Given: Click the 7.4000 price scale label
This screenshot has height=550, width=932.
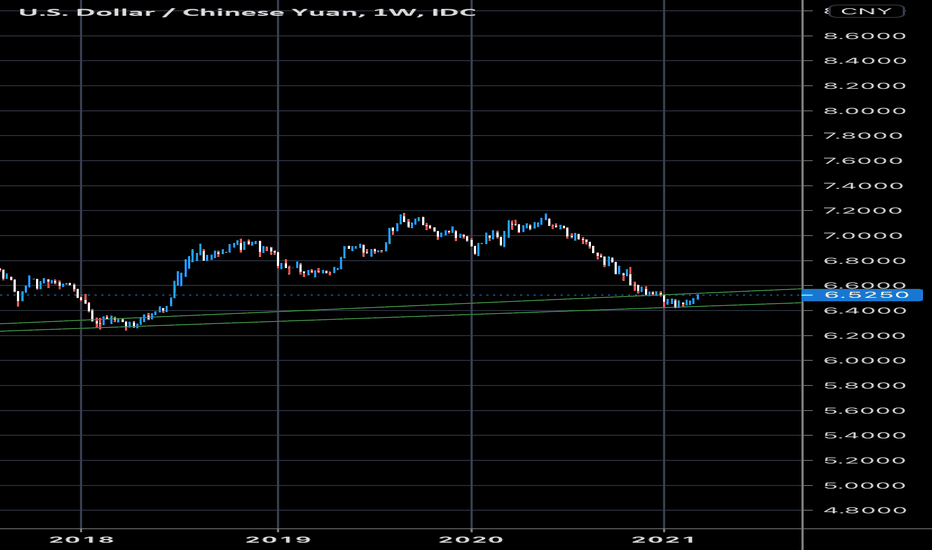Looking at the screenshot, I should [x=865, y=186].
